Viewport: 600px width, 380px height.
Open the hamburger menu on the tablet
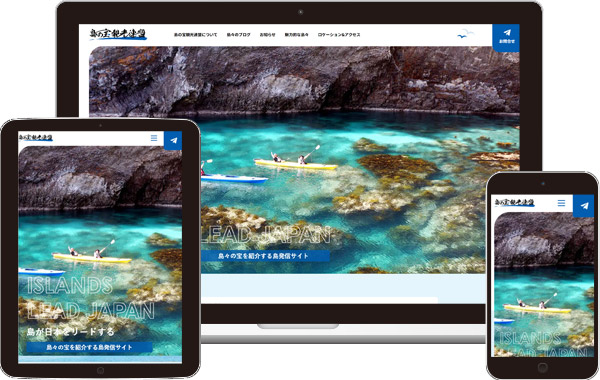154,138
